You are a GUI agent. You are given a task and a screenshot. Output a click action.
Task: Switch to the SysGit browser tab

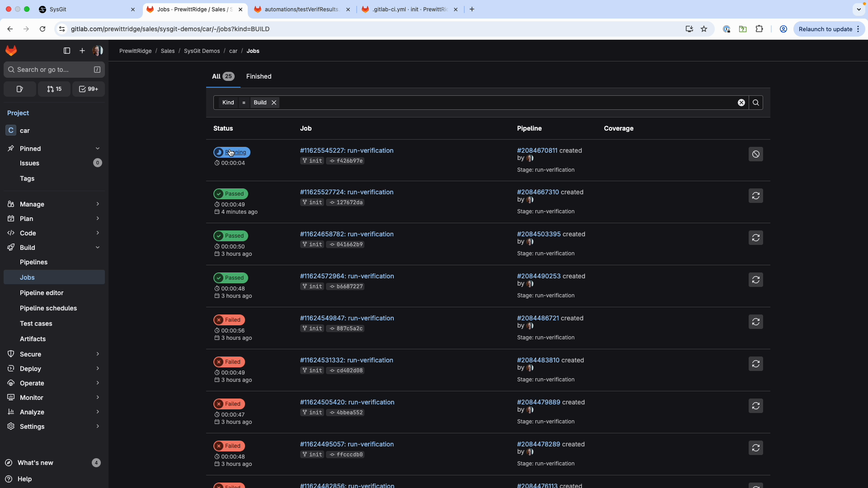(x=81, y=9)
